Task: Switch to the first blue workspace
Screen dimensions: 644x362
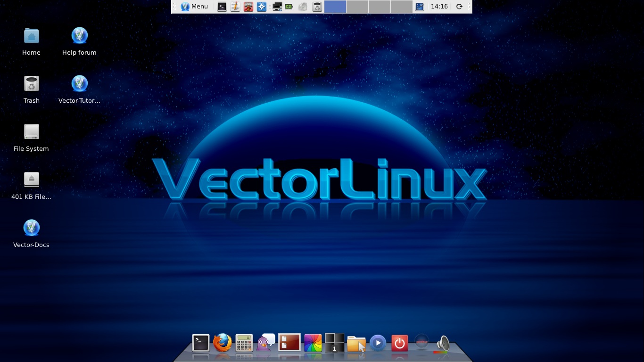Action: (x=335, y=7)
